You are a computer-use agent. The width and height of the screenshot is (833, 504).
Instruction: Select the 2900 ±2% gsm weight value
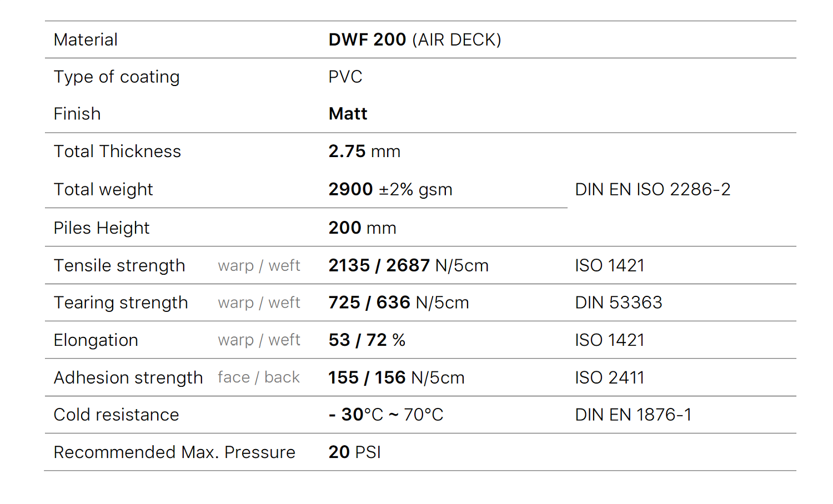pyautogui.click(x=390, y=189)
